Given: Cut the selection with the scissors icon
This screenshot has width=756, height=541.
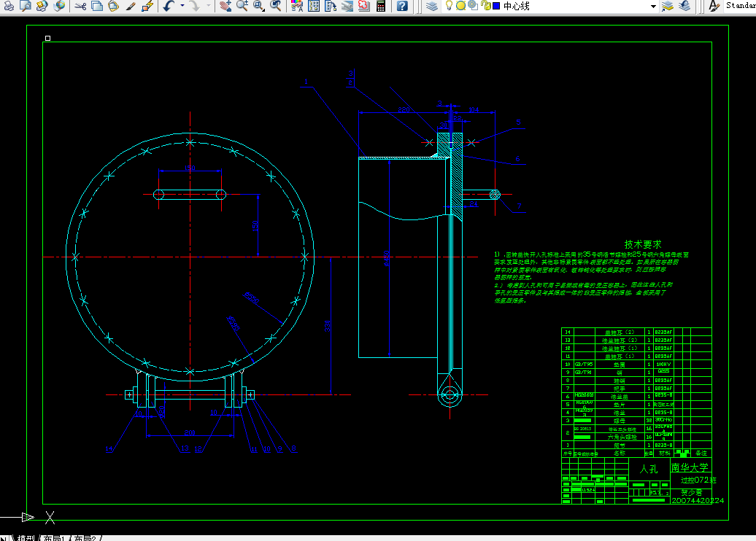Looking at the screenshot, I should [x=80, y=6].
